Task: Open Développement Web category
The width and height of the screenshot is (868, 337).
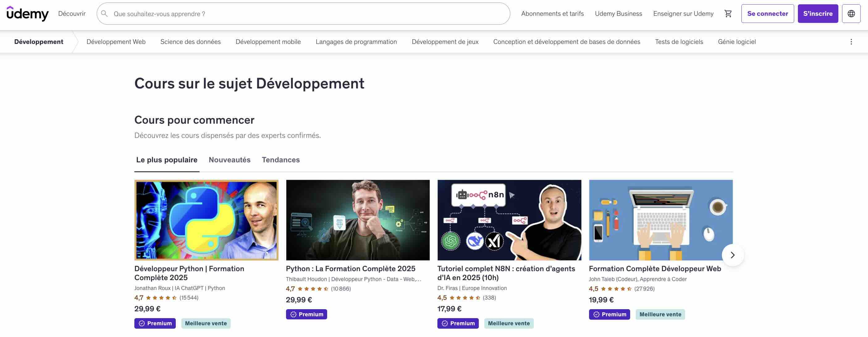Action: click(x=116, y=42)
